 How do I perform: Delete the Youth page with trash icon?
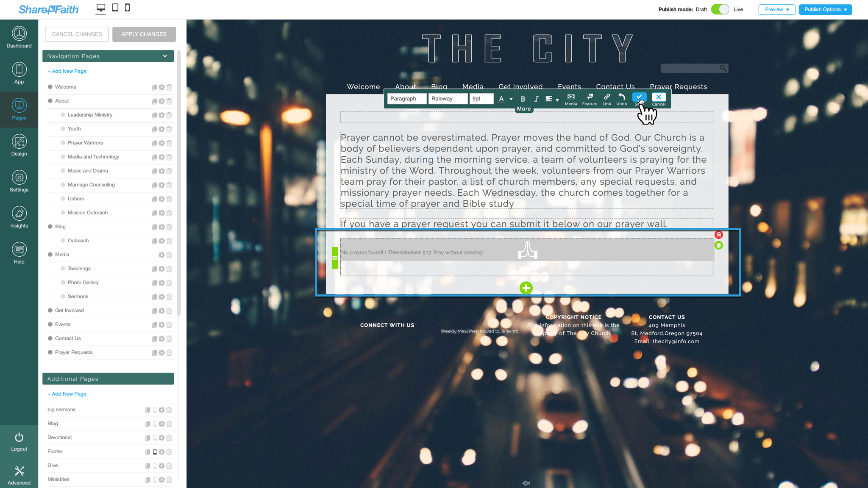pyautogui.click(x=169, y=129)
